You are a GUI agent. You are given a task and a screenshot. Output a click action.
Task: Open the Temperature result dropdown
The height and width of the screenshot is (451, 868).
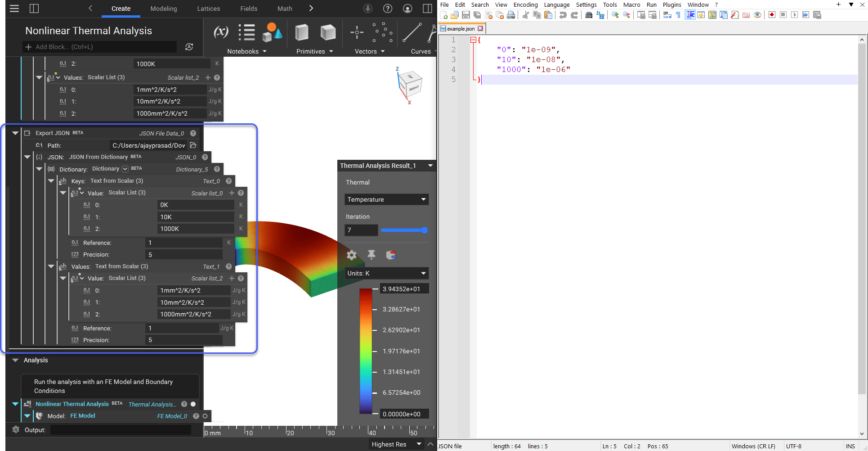[386, 199]
